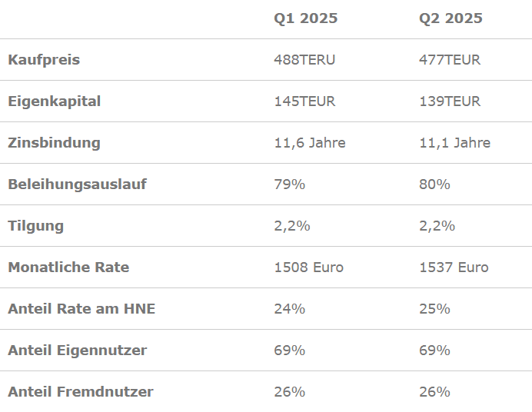The image size is (532, 412).
Task: Click the 1537 Euro rate value
Action: (x=454, y=267)
